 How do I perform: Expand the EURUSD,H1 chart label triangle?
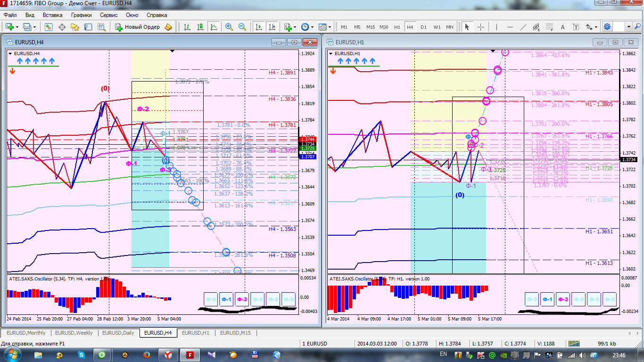click(x=331, y=53)
